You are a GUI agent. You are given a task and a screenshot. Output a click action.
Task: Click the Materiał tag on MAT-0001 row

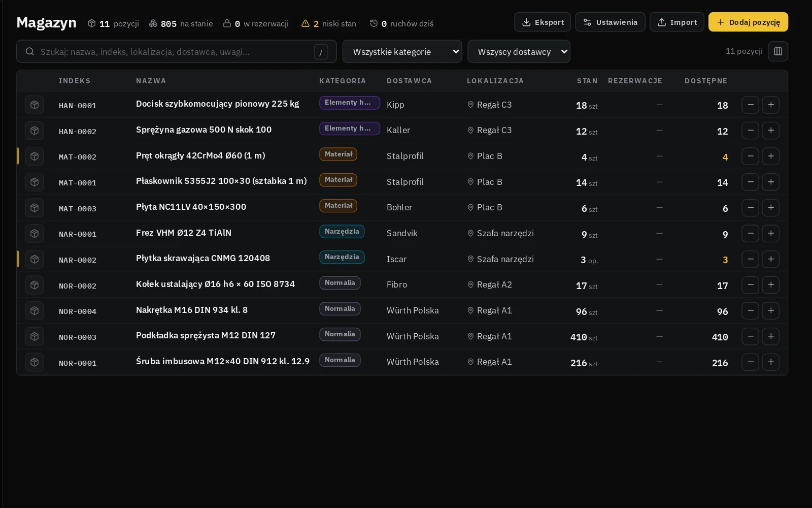[x=338, y=180]
